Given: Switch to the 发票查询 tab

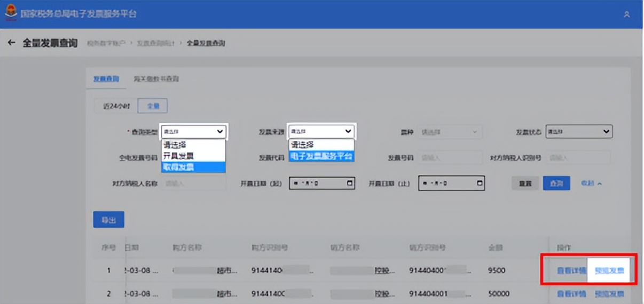Looking at the screenshot, I should click(x=106, y=79).
